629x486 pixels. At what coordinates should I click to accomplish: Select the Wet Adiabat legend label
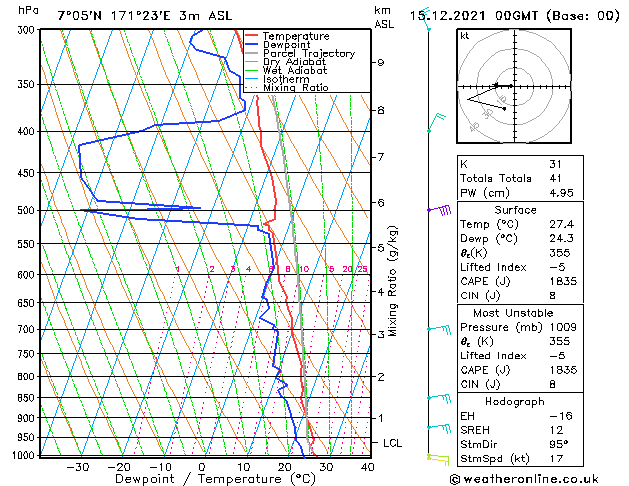(x=295, y=71)
